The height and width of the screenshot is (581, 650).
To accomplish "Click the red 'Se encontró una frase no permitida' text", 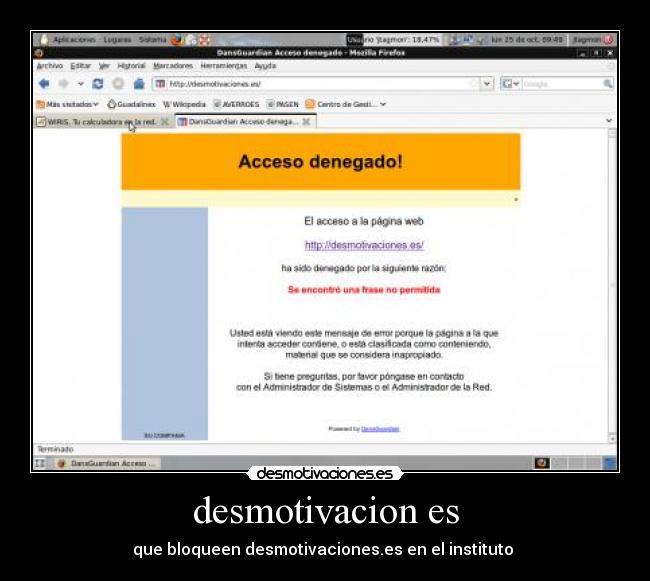I will pyautogui.click(x=364, y=290).
